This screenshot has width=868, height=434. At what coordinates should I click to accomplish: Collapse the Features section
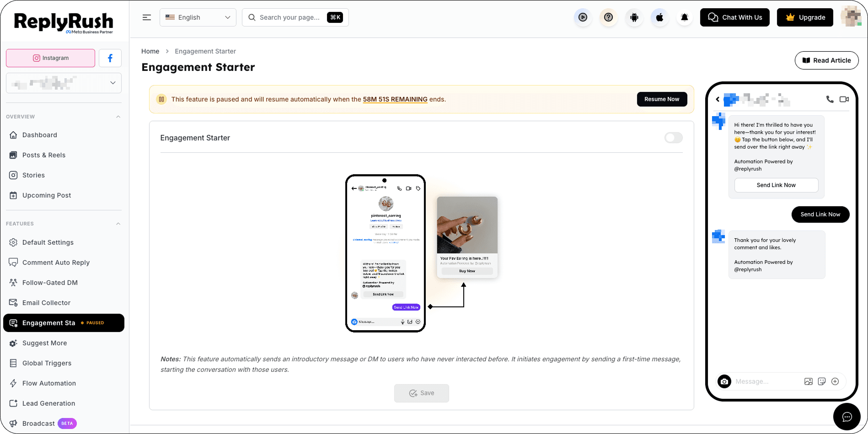point(118,224)
